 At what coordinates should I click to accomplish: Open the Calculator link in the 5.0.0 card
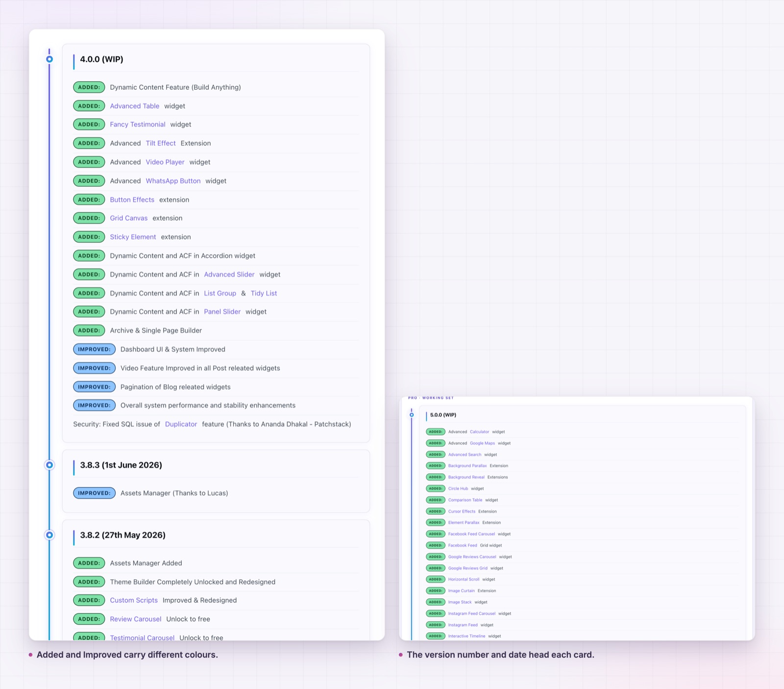pyautogui.click(x=480, y=432)
